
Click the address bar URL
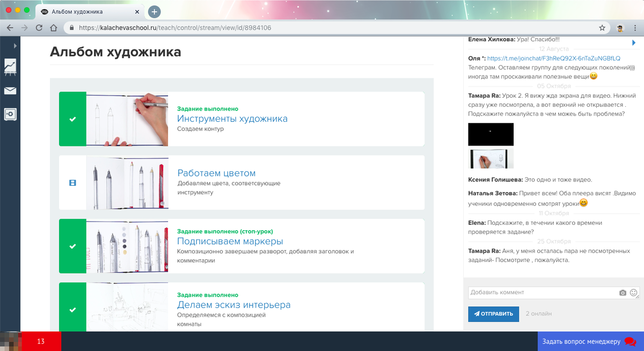point(174,27)
